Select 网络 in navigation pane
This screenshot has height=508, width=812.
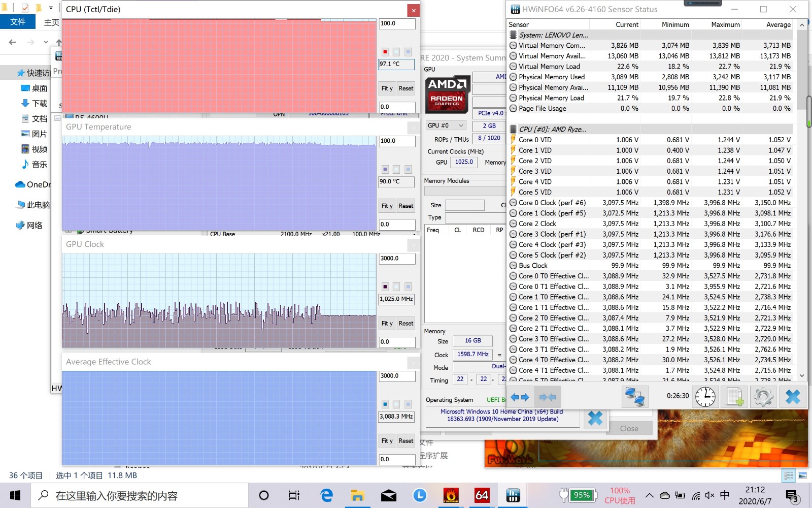29,225
